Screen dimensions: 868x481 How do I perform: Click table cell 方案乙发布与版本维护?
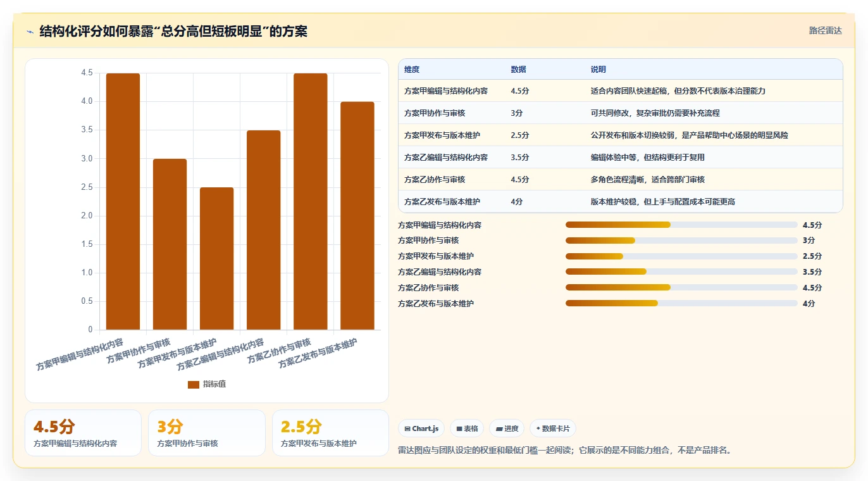point(442,202)
